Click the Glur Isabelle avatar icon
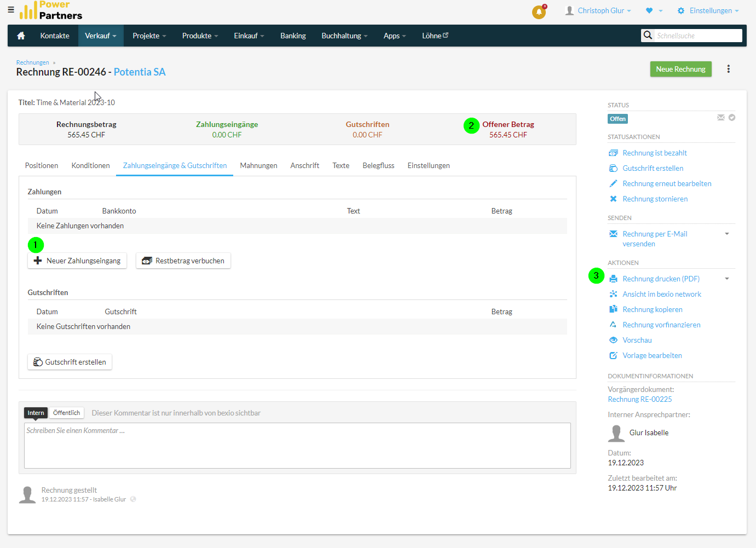 point(616,433)
